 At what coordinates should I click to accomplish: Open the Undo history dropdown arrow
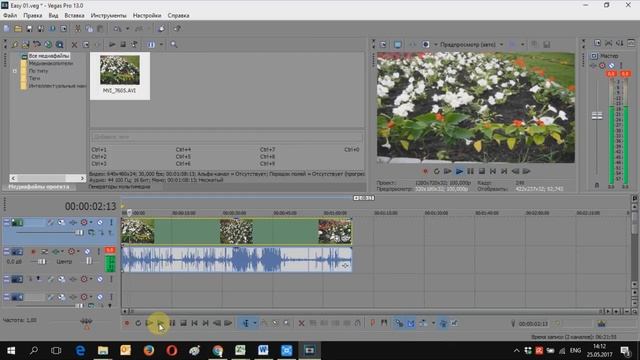click(127, 29)
